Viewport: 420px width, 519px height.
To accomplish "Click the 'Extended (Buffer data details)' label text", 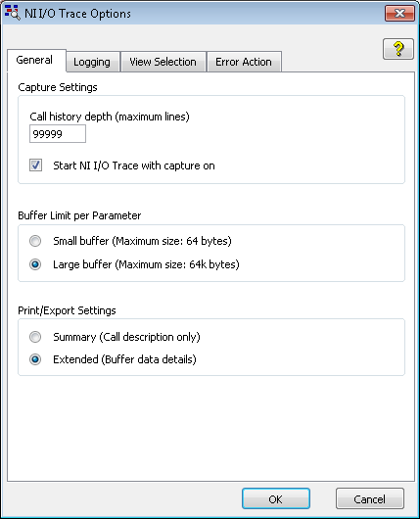I will coord(124,359).
